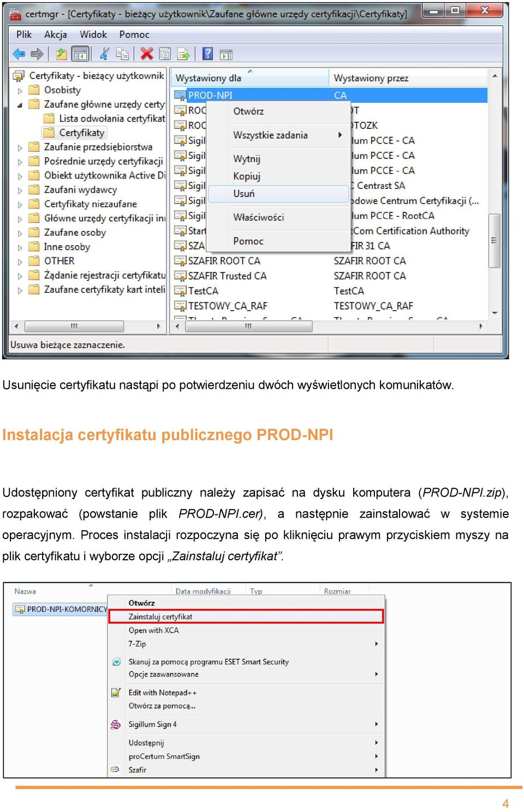Screen dimensions: 524x812
Task: Click the Osobisty folder icon
Action: pyautogui.click(x=34, y=90)
